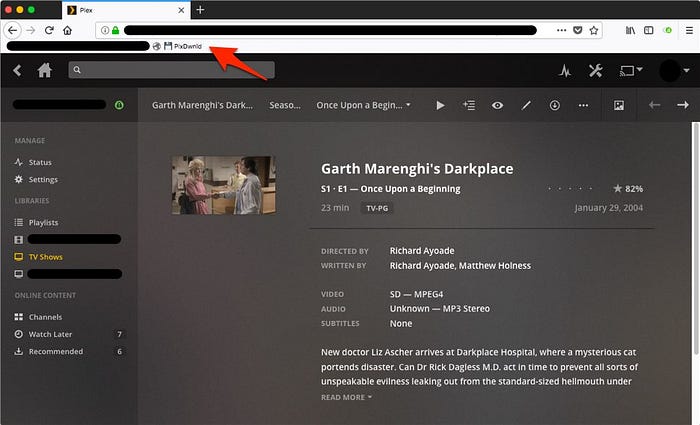Click the green server lock icon

tap(119, 105)
